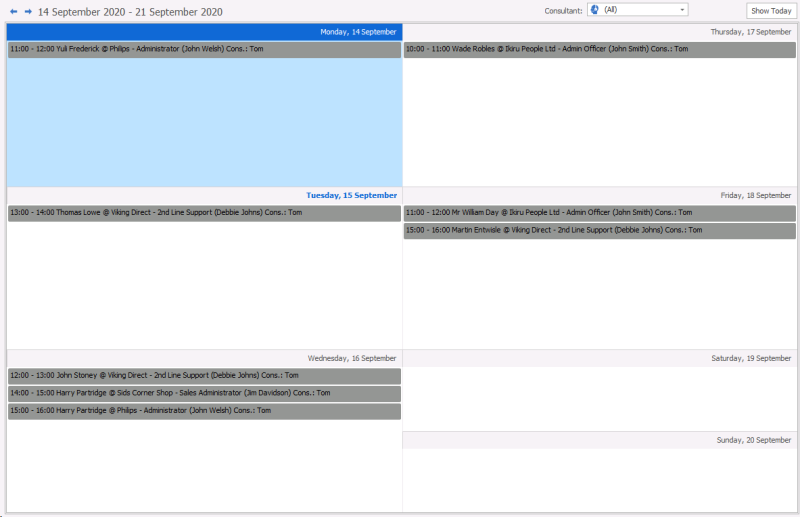
Task: Select the Wednesday, 16 September header
Action: pos(352,358)
